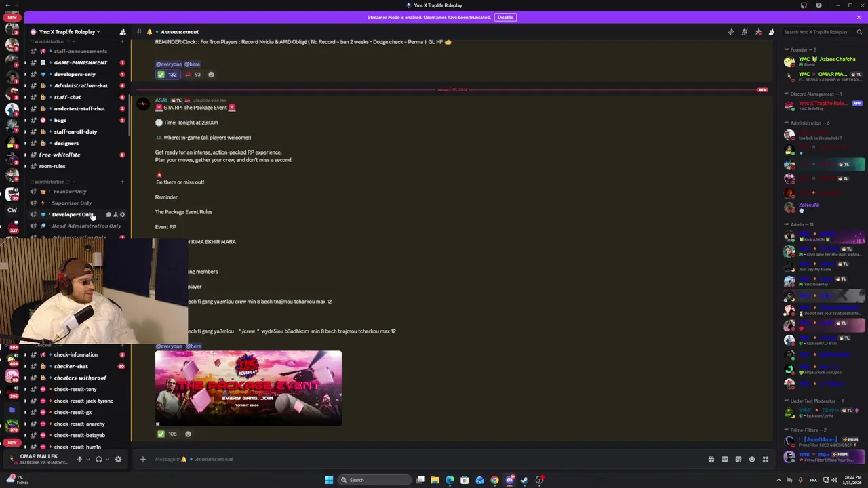This screenshot has height=488, width=868.
Task: Open output device dropdown beside headphones
Action: pyautogui.click(x=106, y=459)
